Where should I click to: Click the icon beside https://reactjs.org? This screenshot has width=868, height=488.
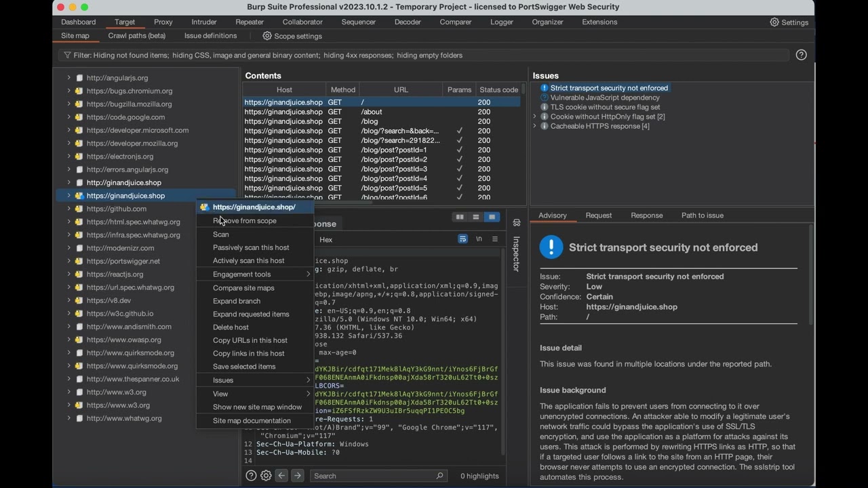(79, 274)
